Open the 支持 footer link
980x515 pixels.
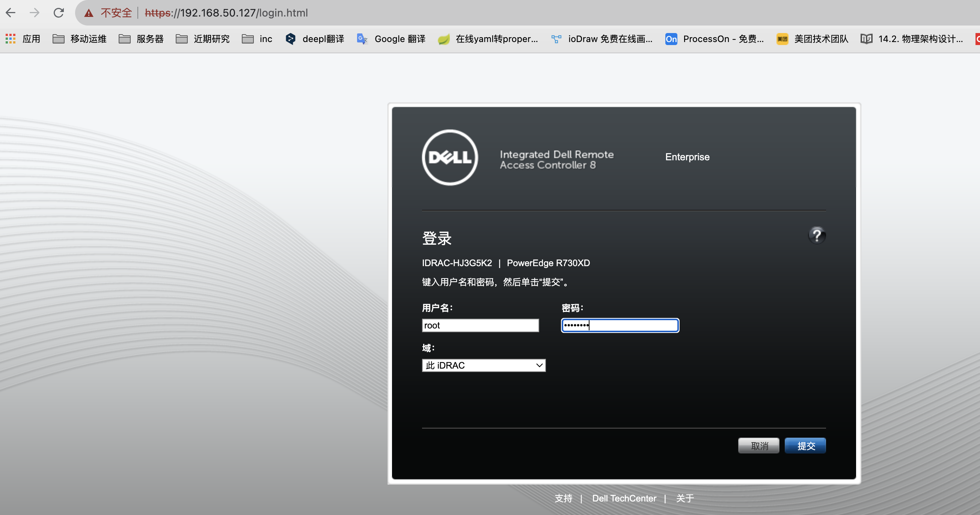564,498
